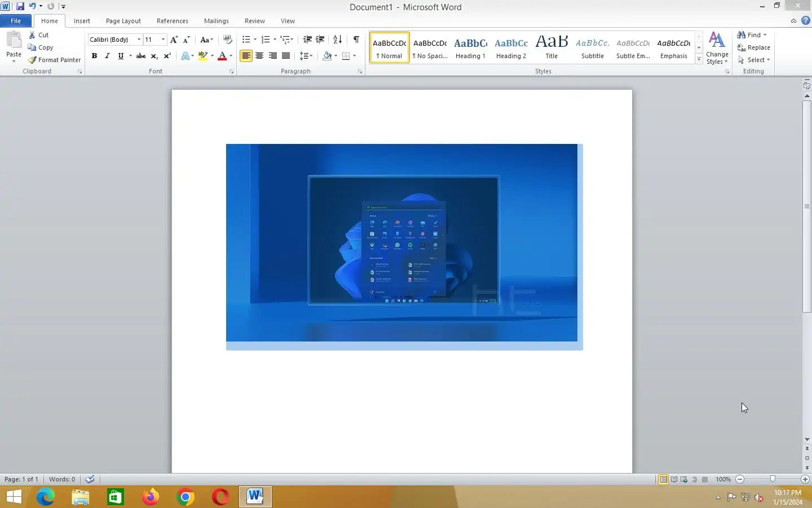This screenshot has width=812, height=508.
Task: Decrease paragraph indent
Action: [x=307, y=40]
